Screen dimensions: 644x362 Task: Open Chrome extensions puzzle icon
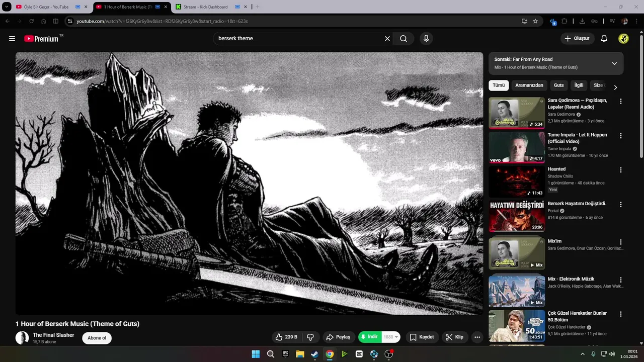point(565,21)
